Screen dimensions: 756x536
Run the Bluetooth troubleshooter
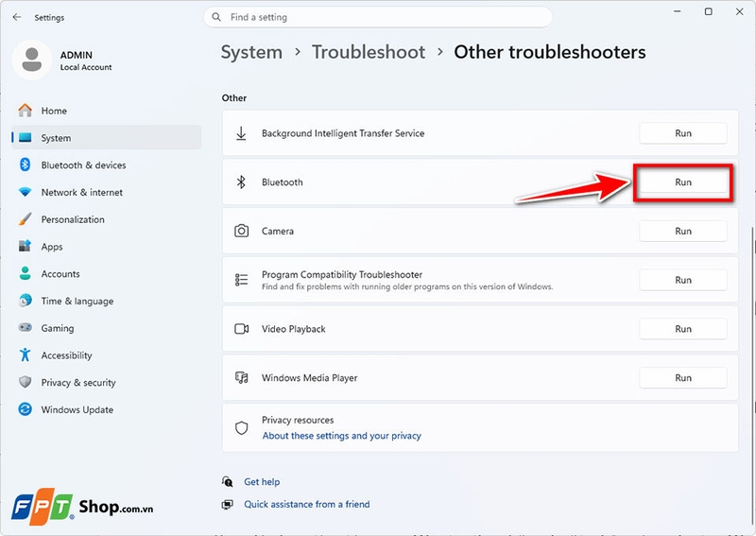(682, 182)
